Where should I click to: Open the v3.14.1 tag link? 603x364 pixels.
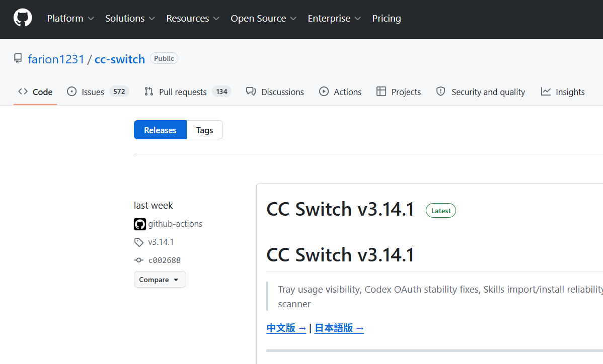click(x=161, y=242)
